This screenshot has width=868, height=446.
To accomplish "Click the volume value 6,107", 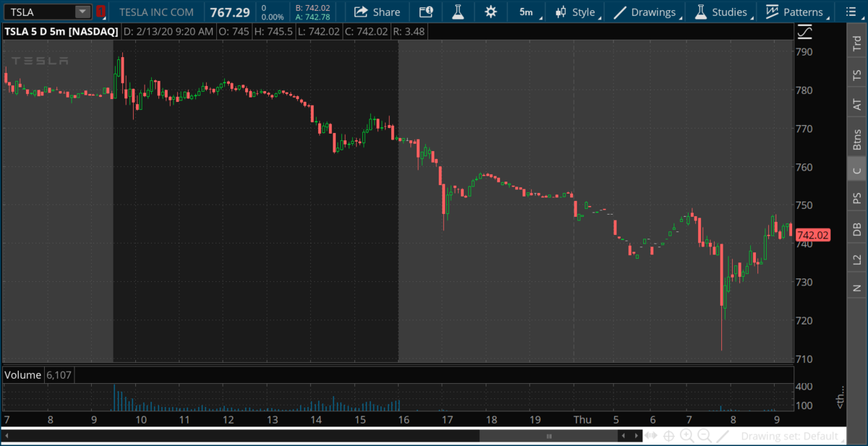I will [x=59, y=375].
